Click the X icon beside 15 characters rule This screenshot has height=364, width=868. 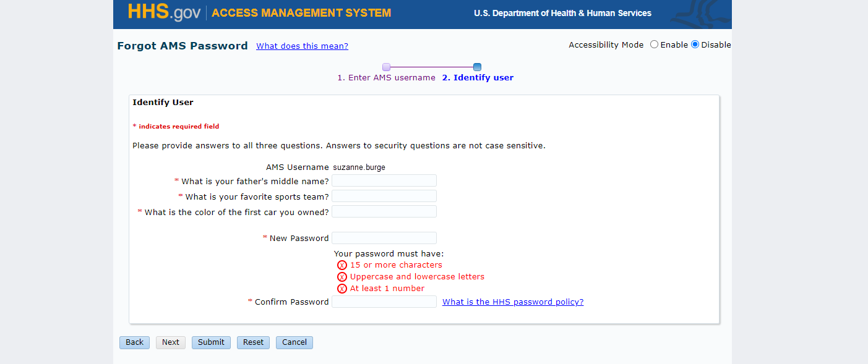click(x=342, y=265)
